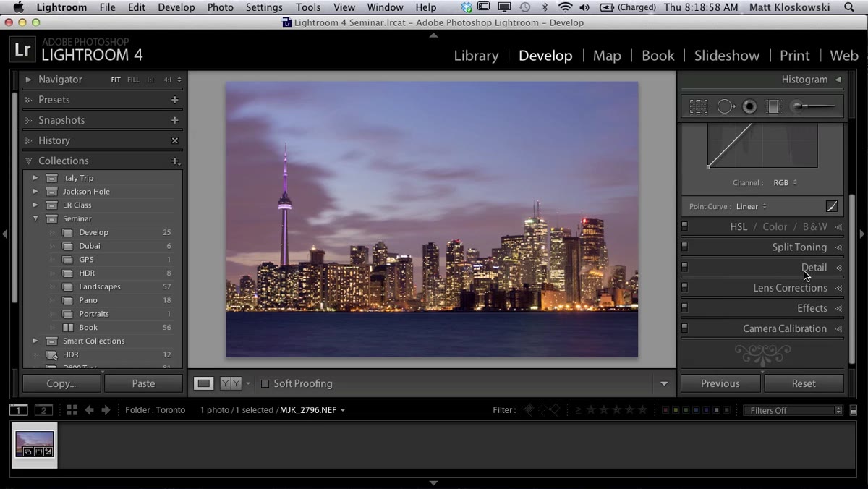Collapse right panel group arrow
The image size is (868, 489).
coord(862,234)
